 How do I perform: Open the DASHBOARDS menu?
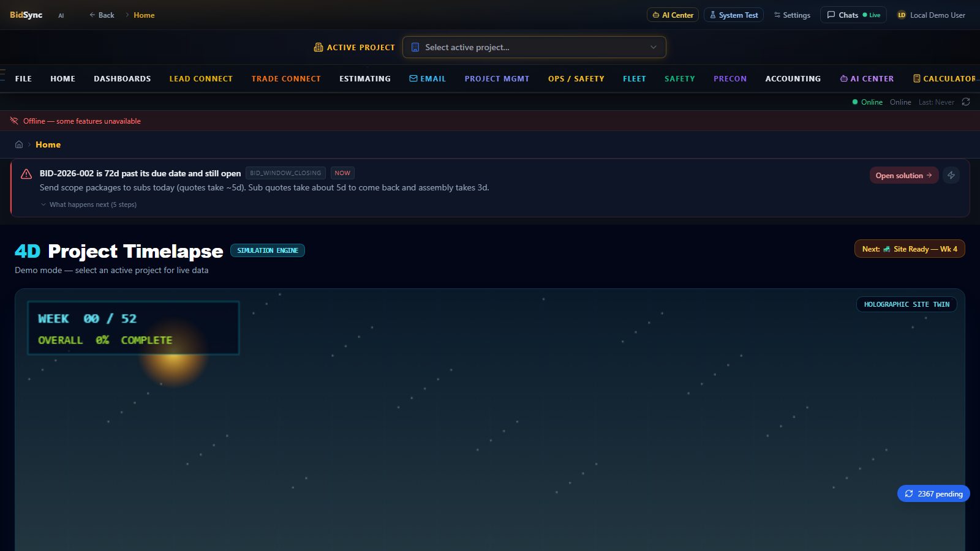(x=122, y=78)
